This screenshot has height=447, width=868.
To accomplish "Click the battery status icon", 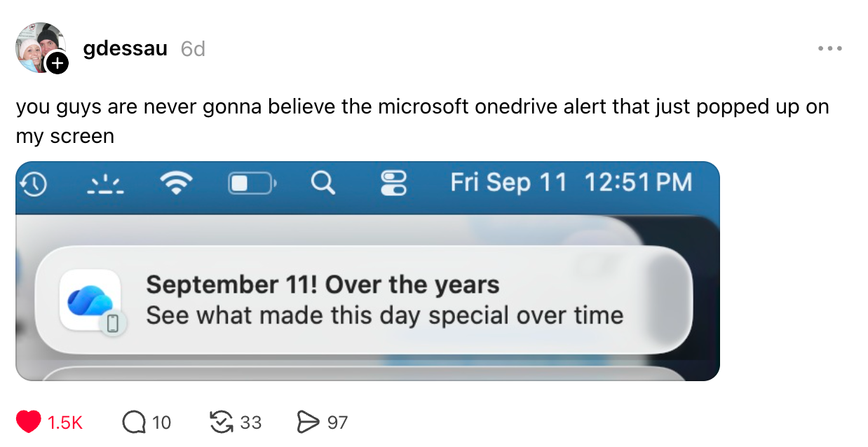I will click(x=252, y=184).
